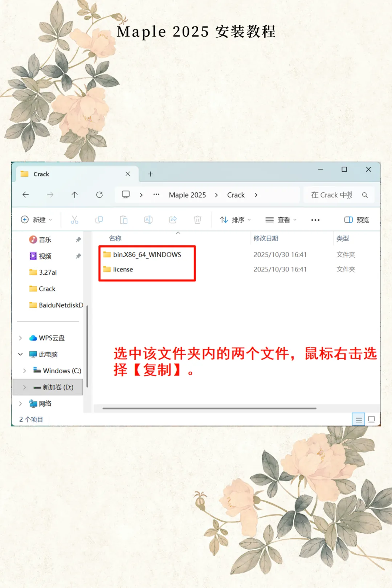
Task: Expand the 新加卷 (D:) drive node
Action: point(25,387)
